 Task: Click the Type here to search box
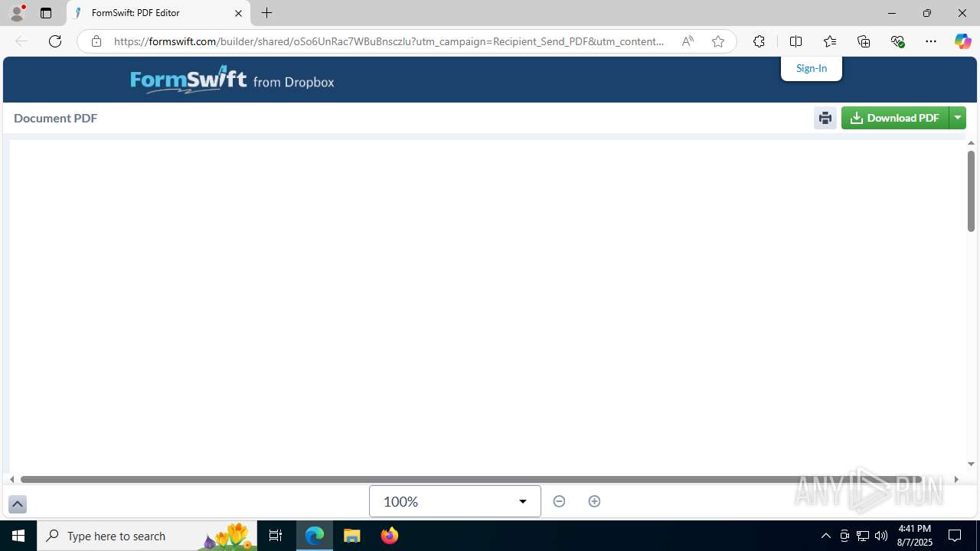tap(147, 536)
